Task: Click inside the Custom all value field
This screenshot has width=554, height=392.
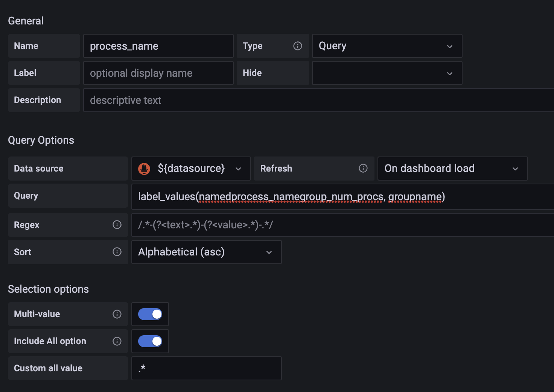Action: point(206,368)
